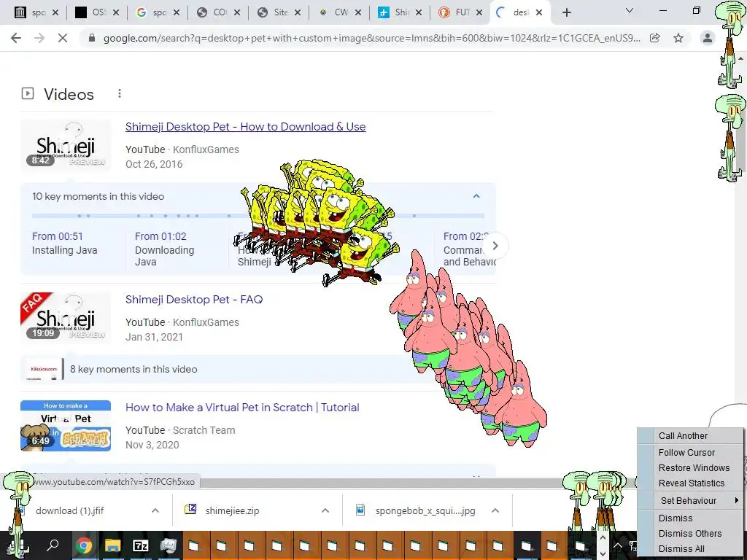The height and width of the screenshot is (560, 747).
Task: Click the shimejiee.zip file icon
Action: click(190, 510)
